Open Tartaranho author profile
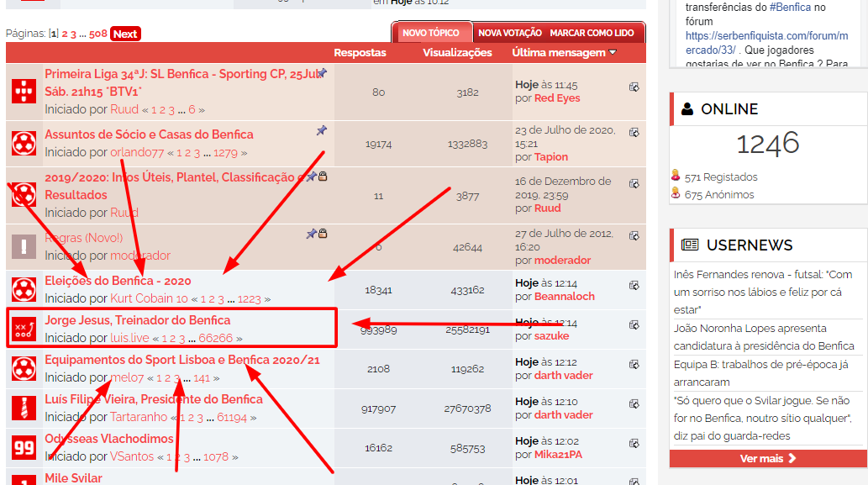 (139, 417)
